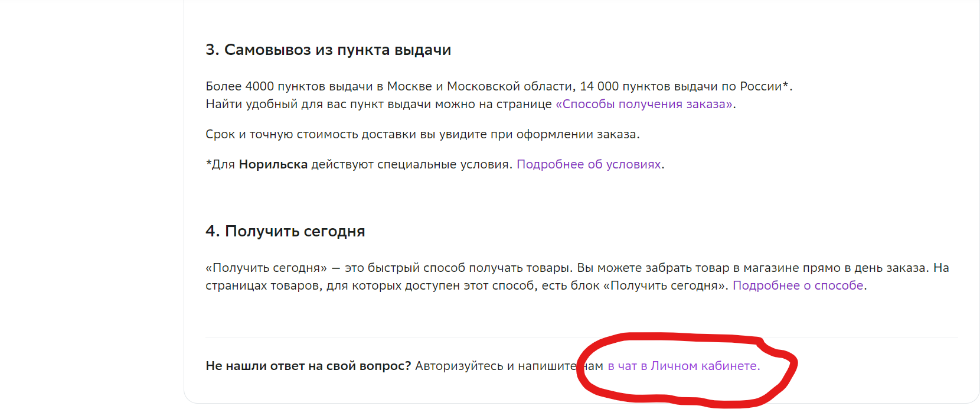Viewport: 980px width, 409px height.
Task: Follow the "Подробнее об условиях" link
Action: 589,165
